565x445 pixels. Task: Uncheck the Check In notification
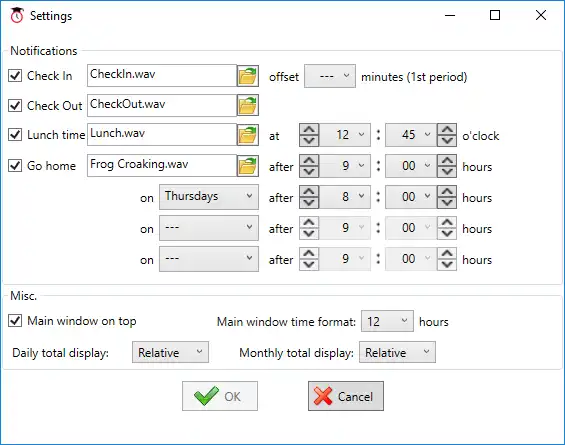tap(15, 76)
